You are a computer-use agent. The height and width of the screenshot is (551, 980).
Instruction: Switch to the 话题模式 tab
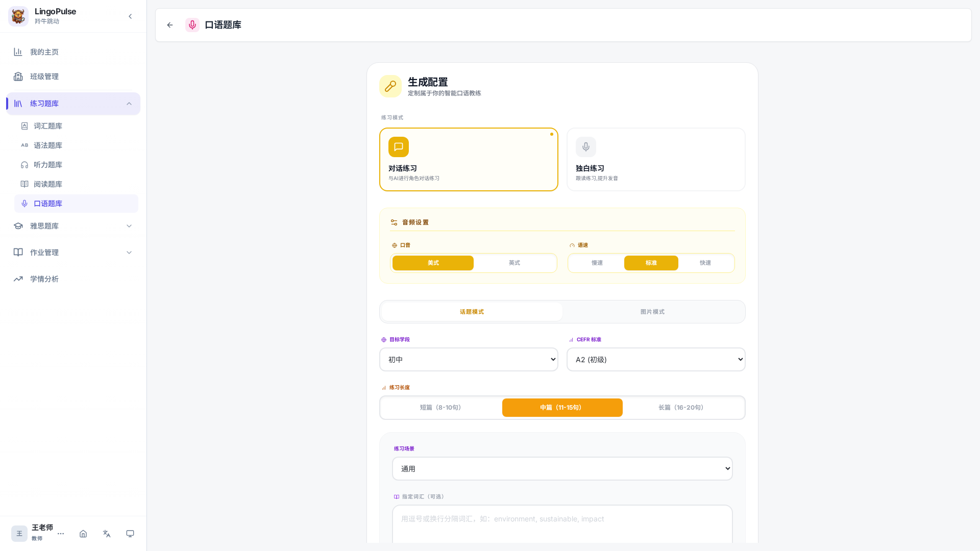(472, 312)
